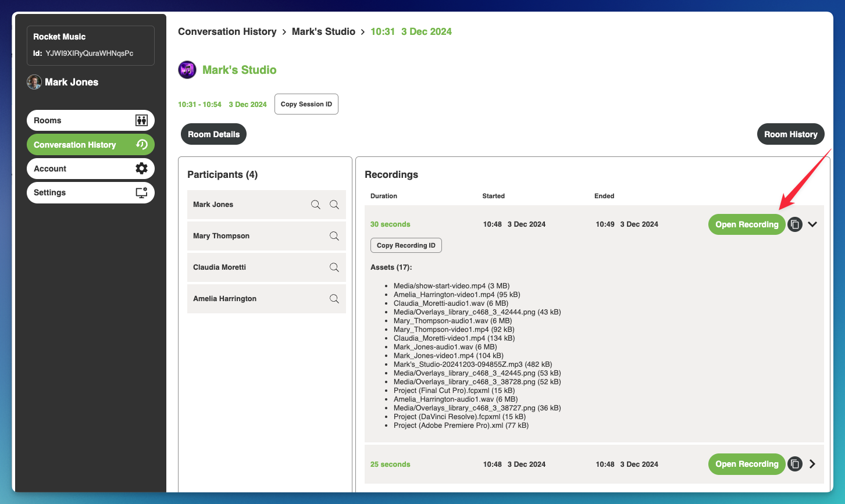Select Amelia Harrington participant name

coord(224,299)
